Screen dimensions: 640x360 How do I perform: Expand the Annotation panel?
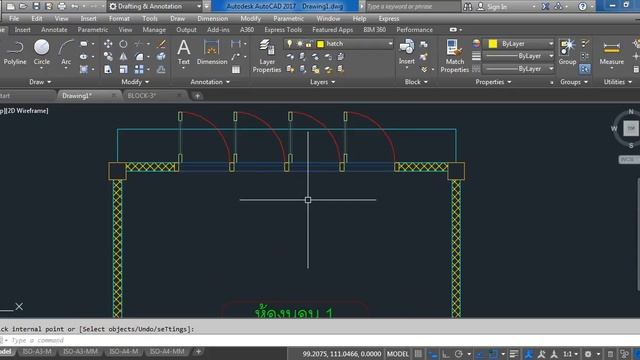pyautogui.click(x=210, y=82)
